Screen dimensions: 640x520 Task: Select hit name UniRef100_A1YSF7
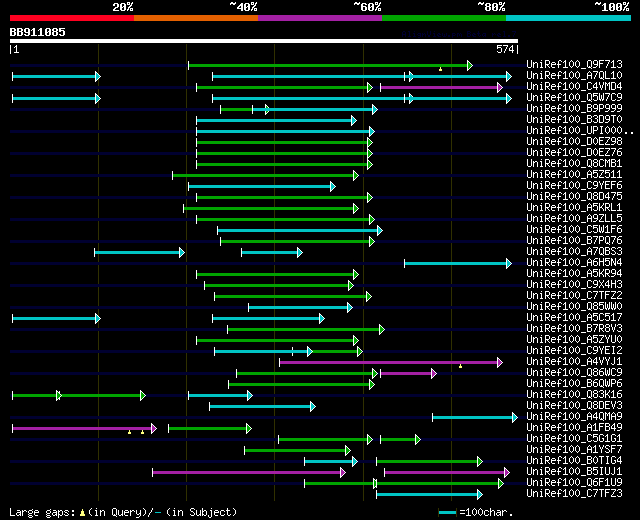pos(574,450)
